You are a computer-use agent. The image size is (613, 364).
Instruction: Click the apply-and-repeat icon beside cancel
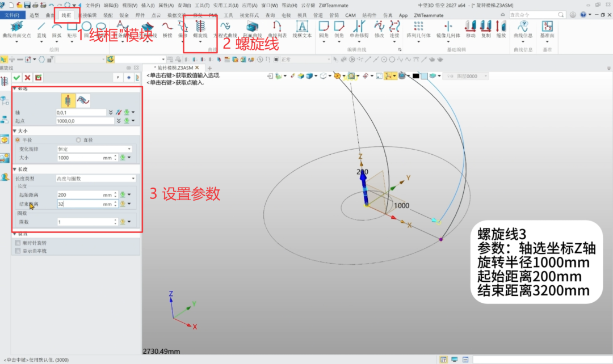pos(39,78)
